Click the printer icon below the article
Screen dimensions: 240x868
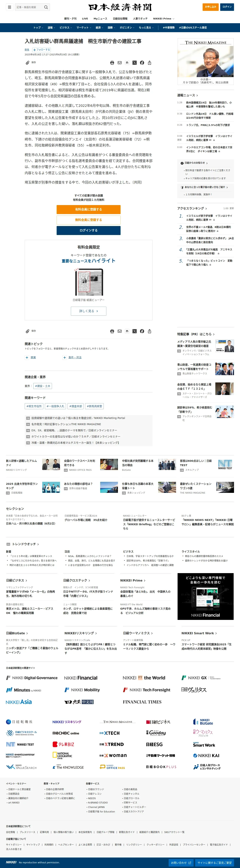[x=112, y=331]
